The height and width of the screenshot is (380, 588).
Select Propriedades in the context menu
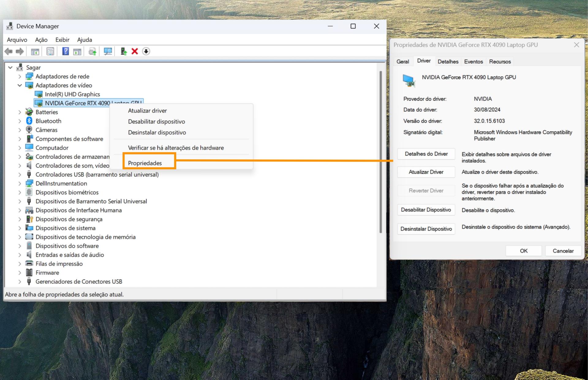pyautogui.click(x=145, y=163)
